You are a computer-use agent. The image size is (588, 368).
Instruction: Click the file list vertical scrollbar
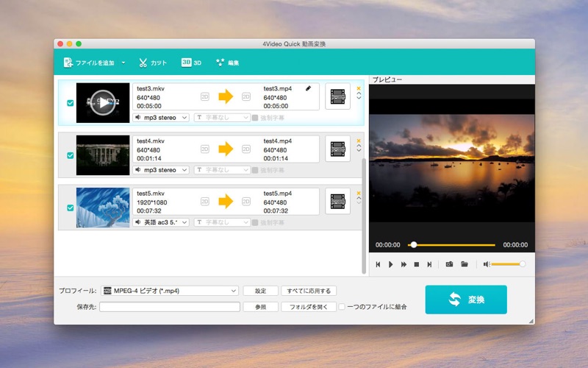click(363, 216)
